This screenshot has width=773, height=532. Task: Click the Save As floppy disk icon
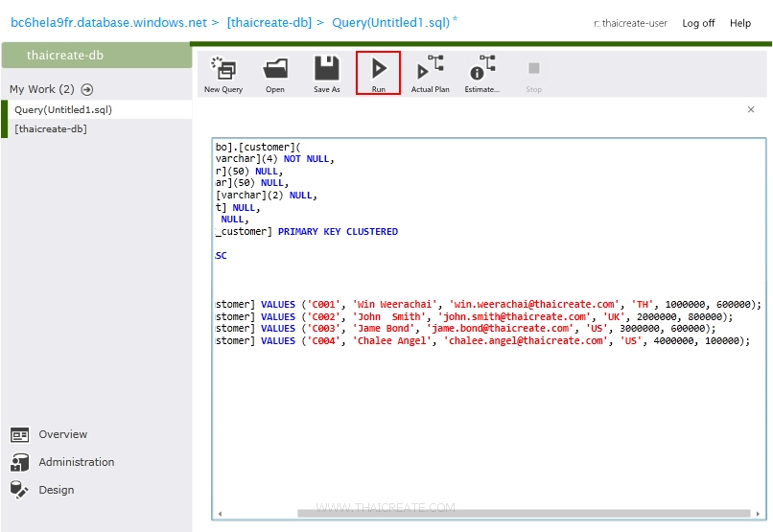click(x=327, y=69)
